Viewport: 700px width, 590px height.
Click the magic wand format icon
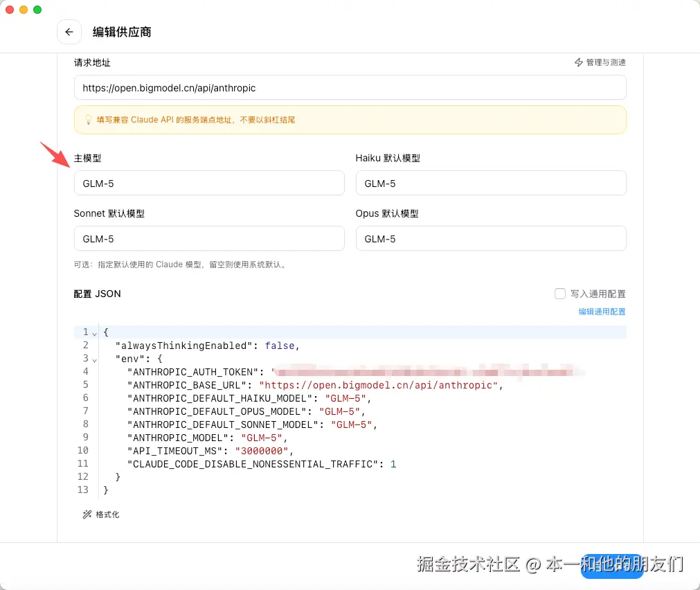tap(87, 515)
